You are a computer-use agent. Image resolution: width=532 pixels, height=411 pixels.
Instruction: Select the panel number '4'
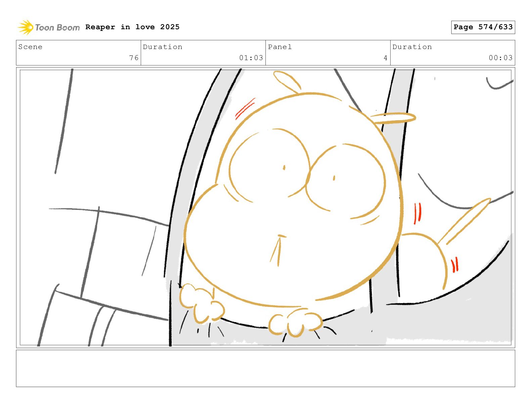[386, 58]
